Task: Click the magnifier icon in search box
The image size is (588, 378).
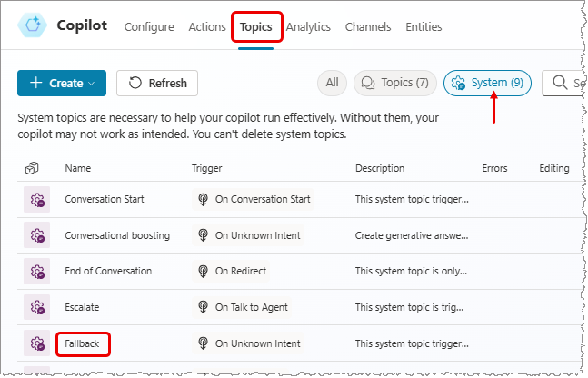Action: 560,84
